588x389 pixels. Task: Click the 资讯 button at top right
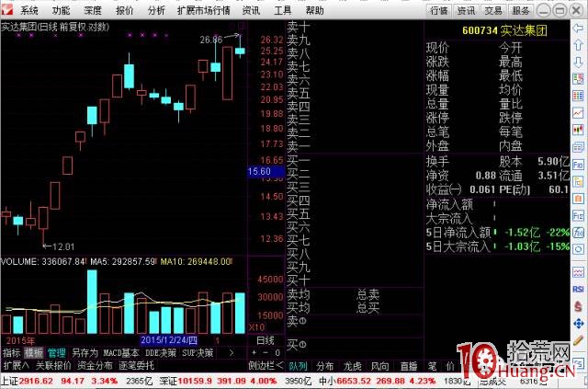pos(466,11)
